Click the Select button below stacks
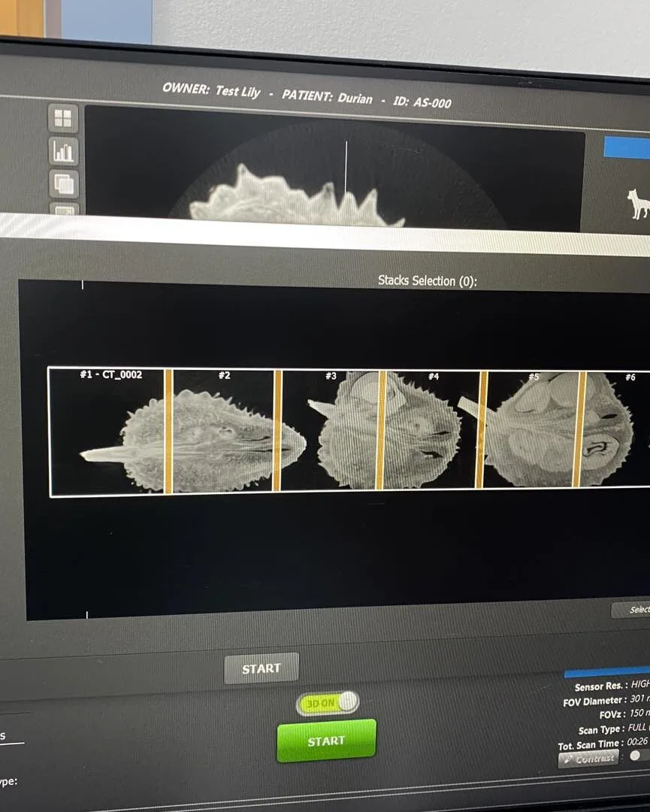Screen dimensions: 650x812 pos(631,610)
